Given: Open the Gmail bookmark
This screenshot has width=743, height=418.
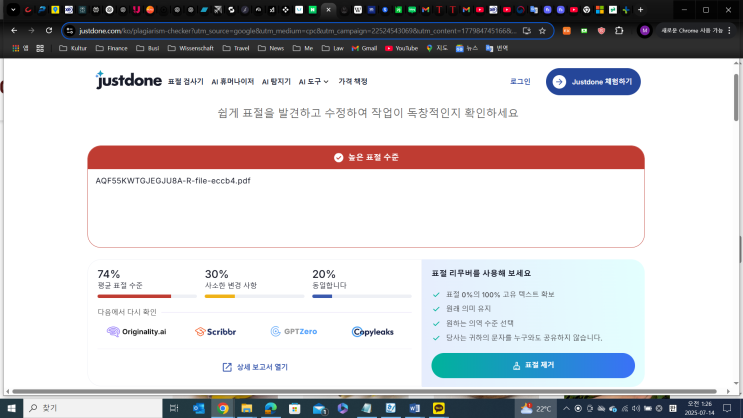Looking at the screenshot, I should (x=364, y=48).
